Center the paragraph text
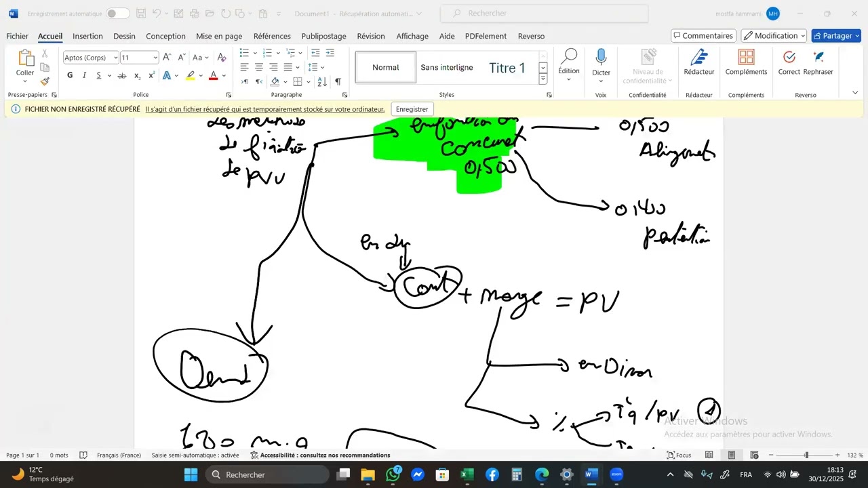 point(259,67)
